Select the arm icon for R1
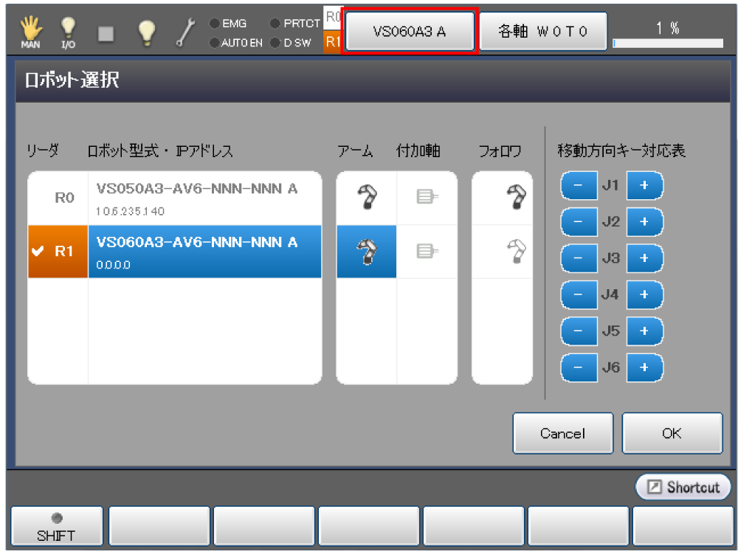 point(367,252)
